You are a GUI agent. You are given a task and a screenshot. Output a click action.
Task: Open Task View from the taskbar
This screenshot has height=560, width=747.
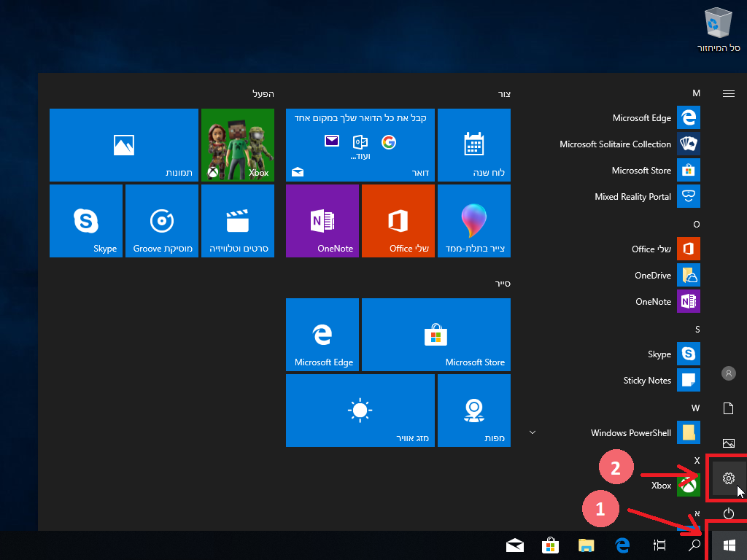coord(659,545)
